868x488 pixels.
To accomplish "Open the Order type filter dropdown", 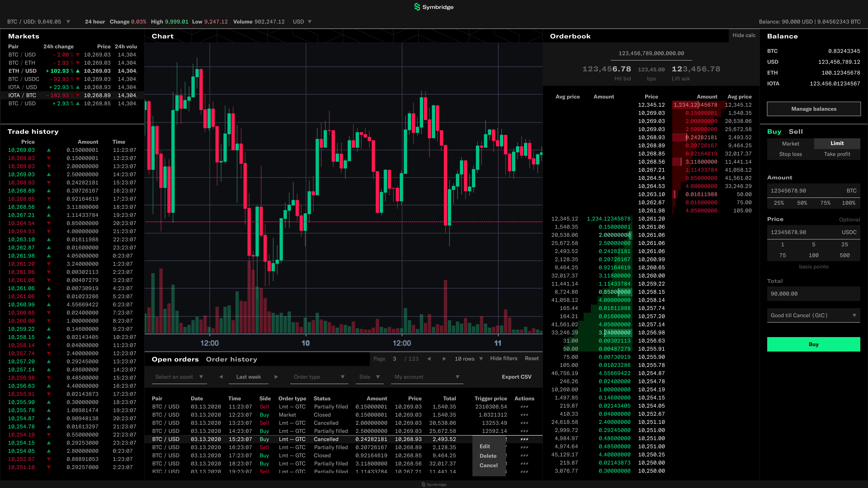I will click(319, 377).
